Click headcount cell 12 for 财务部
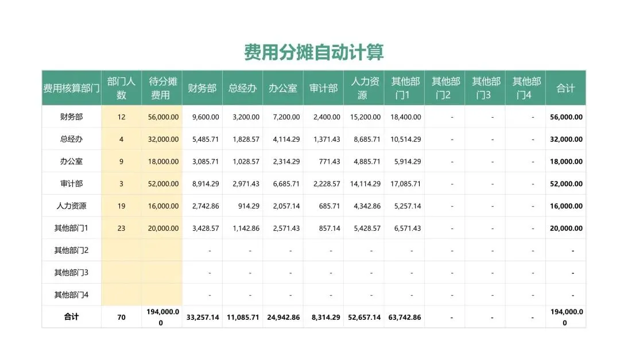 [121, 117]
